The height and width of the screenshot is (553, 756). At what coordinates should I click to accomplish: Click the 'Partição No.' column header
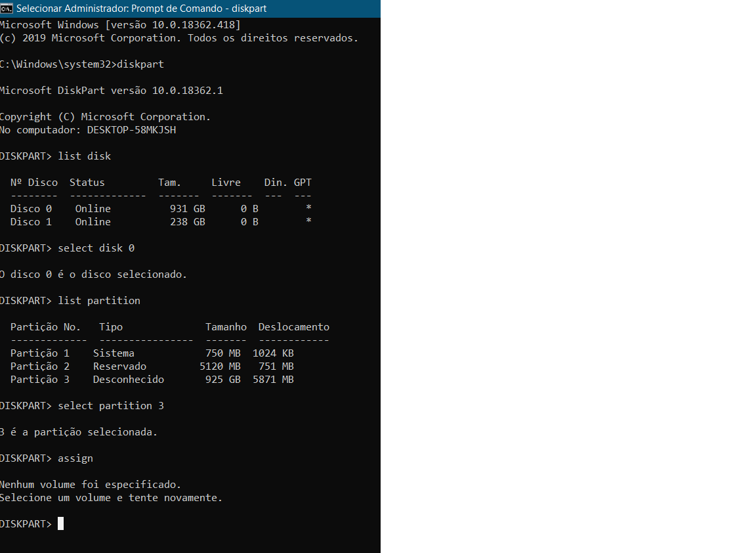45,326
